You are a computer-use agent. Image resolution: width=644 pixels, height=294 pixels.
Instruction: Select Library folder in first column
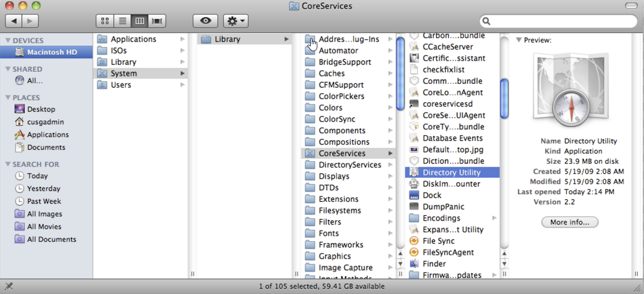(140, 62)
